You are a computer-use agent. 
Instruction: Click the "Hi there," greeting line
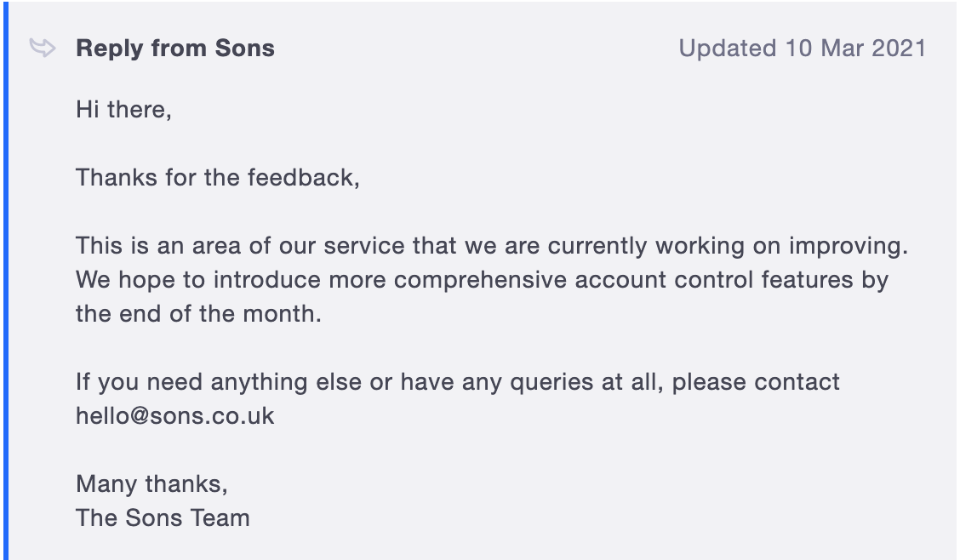click(124, 110)
